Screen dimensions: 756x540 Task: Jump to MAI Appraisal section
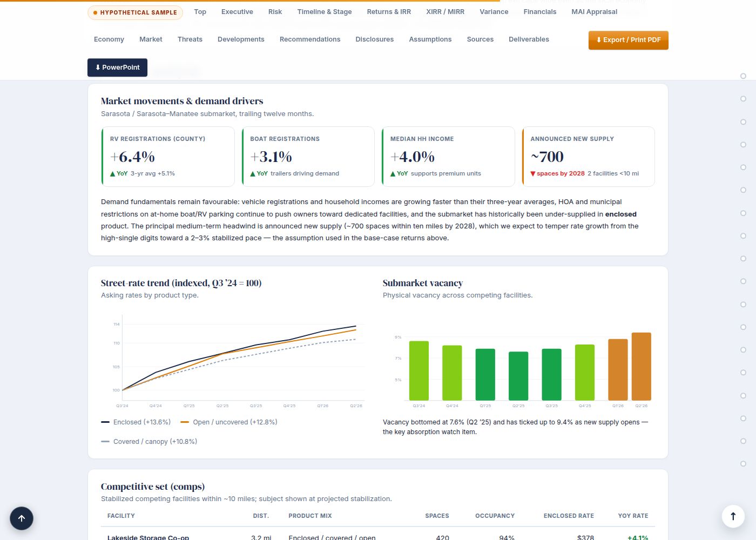594,12
